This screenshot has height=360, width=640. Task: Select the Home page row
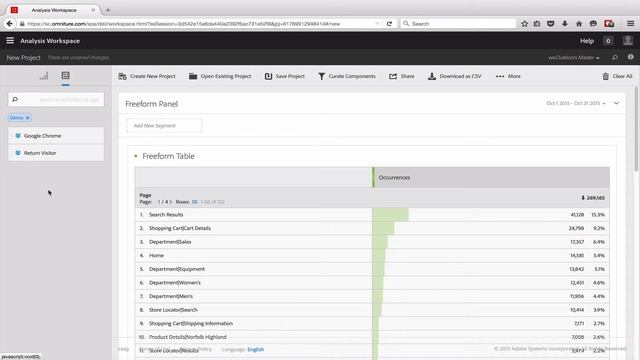point(372,256)
